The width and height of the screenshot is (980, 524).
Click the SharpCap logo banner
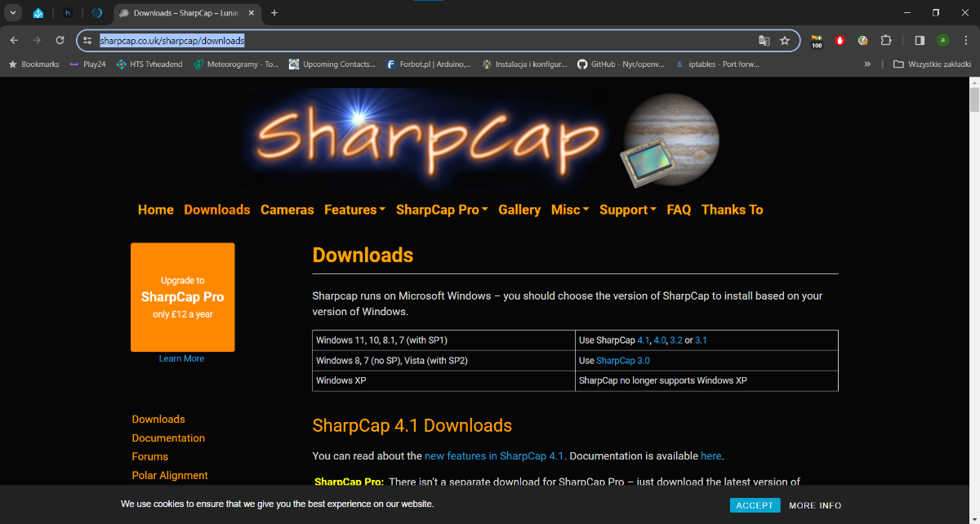point(482,139)
